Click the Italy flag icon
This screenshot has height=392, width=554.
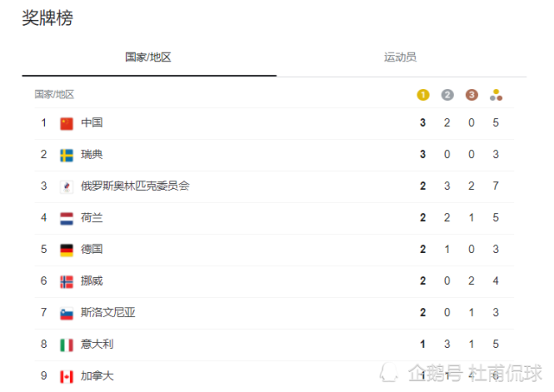coord(67,345)
